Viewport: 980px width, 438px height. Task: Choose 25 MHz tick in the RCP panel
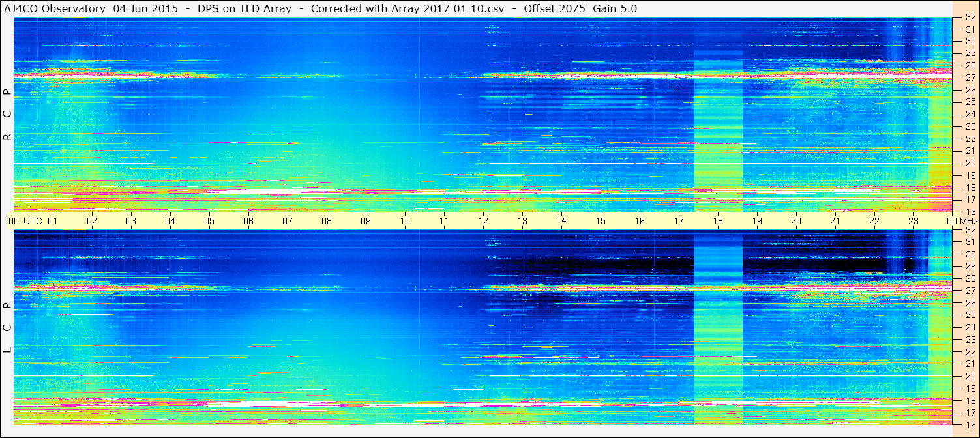(x=970, y=102)
